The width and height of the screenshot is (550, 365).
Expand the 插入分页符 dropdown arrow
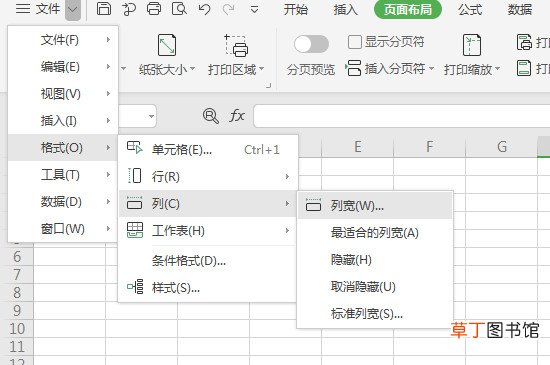click(431, 68)
